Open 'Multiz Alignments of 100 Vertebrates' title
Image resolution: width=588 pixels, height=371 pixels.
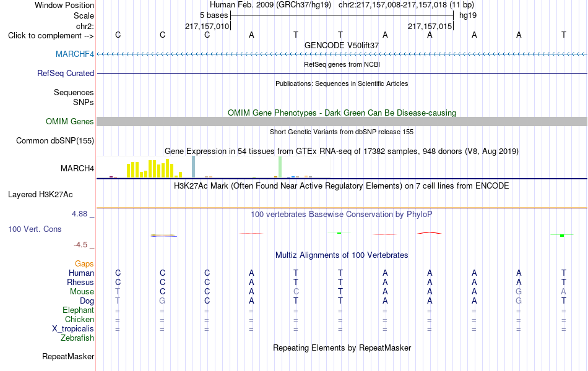coord(342,255)
